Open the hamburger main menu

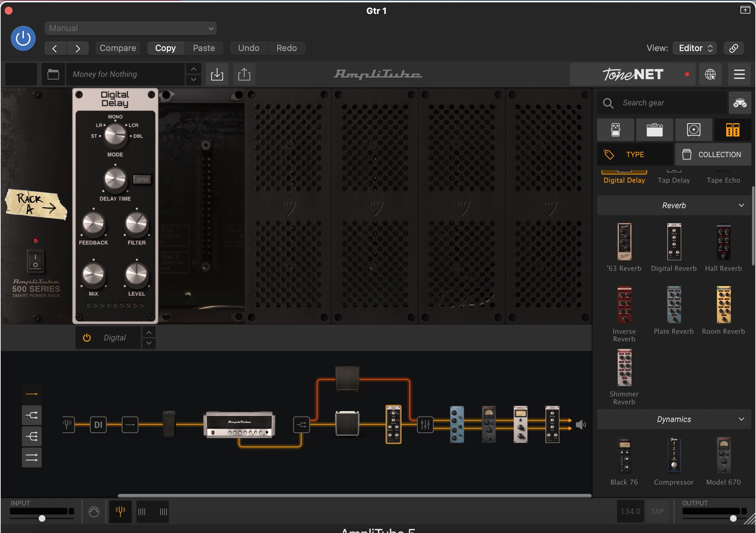(x=739, y=74)
